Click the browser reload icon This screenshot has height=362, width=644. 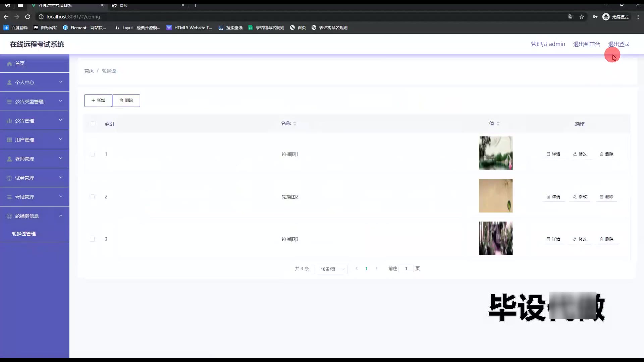(x=28, y=17)
